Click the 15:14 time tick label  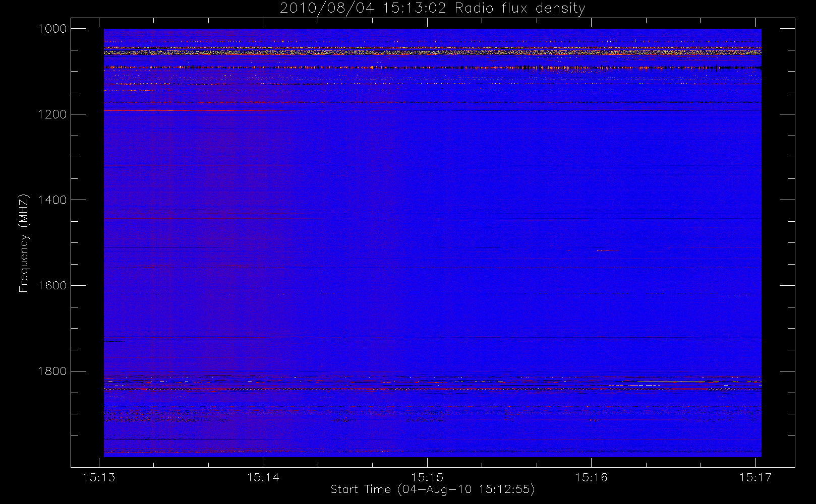263,477
